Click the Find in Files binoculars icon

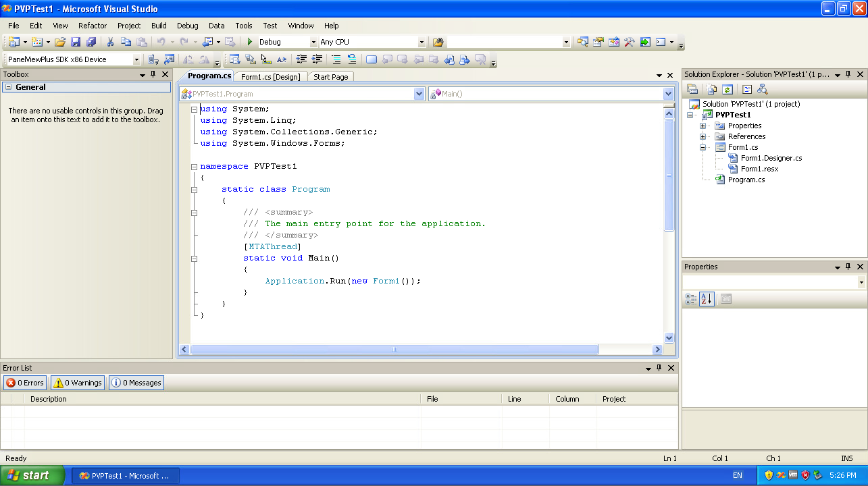click(x=438, y=42)
